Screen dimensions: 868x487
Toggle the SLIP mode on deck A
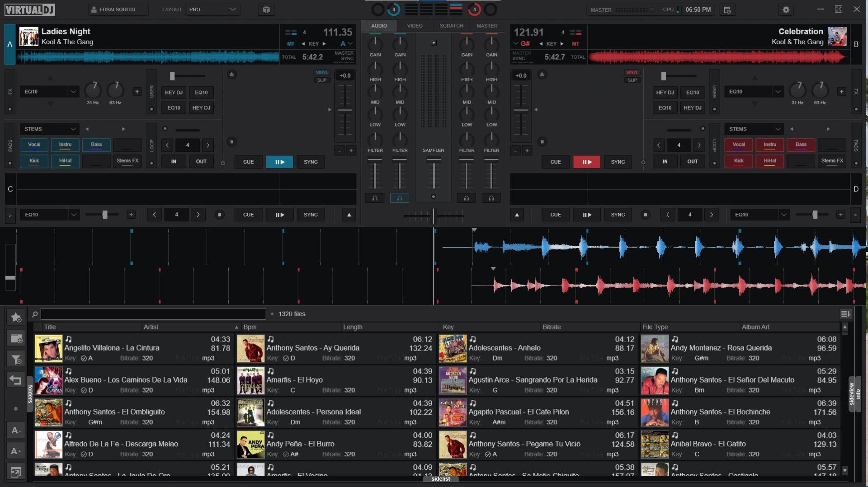coord(322,80)
